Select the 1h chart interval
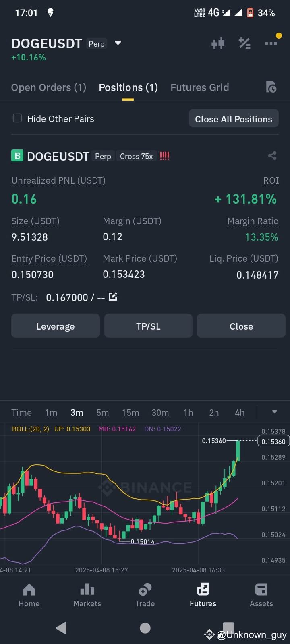 tap(188, 413)
